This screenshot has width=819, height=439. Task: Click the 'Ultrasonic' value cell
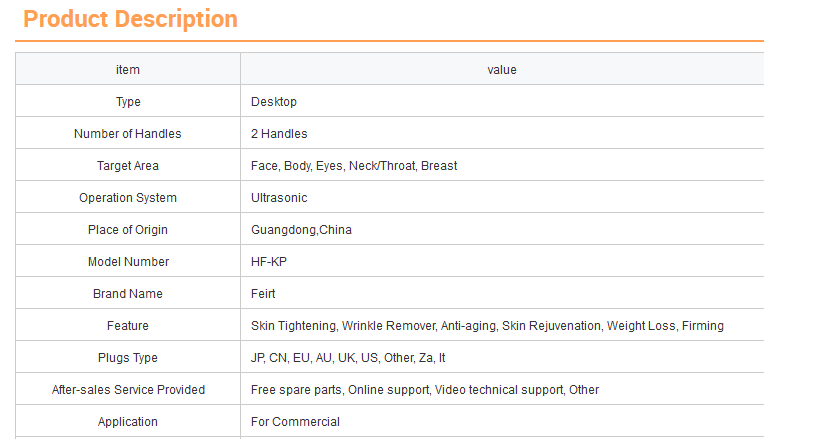[279, 198]
